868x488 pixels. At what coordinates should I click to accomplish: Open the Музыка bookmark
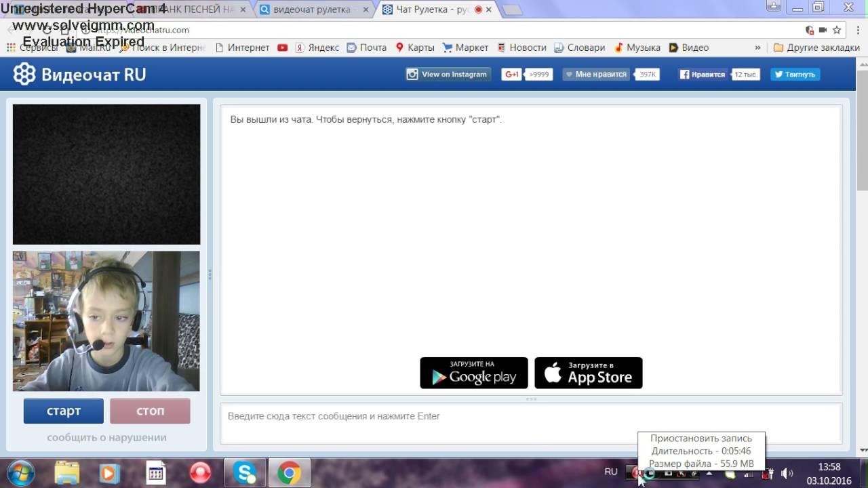click(x=637, y=47)
